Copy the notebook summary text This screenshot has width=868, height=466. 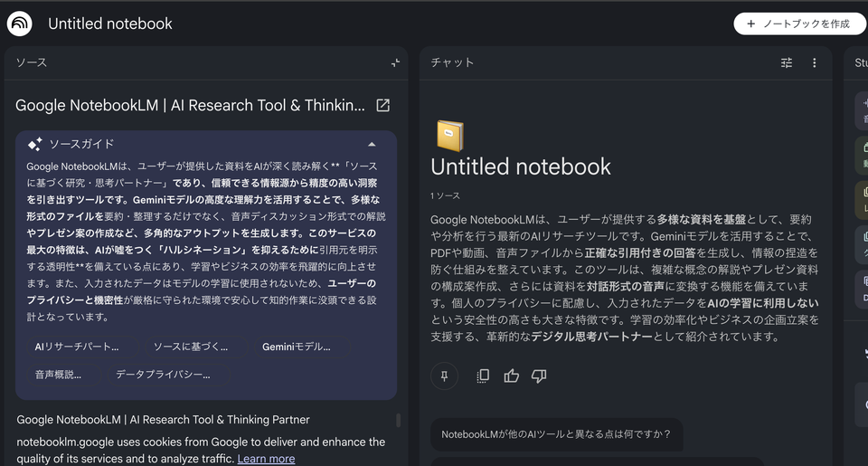pos(483,376)
